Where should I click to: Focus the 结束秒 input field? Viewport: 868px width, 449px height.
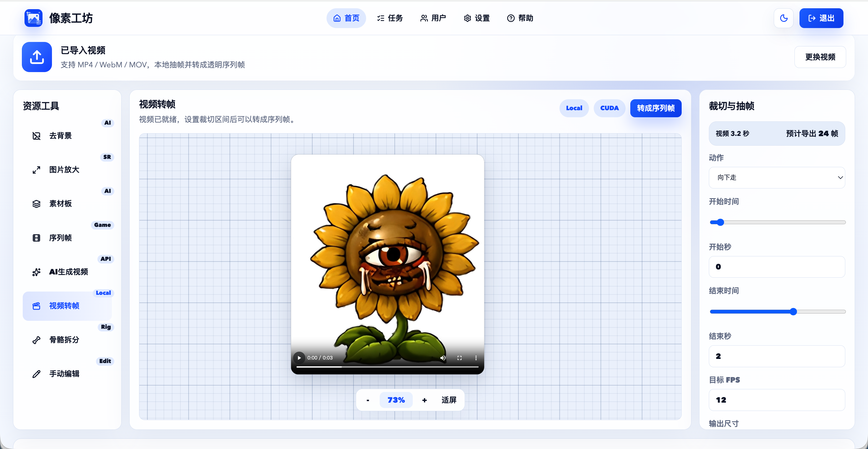[777, 356]
